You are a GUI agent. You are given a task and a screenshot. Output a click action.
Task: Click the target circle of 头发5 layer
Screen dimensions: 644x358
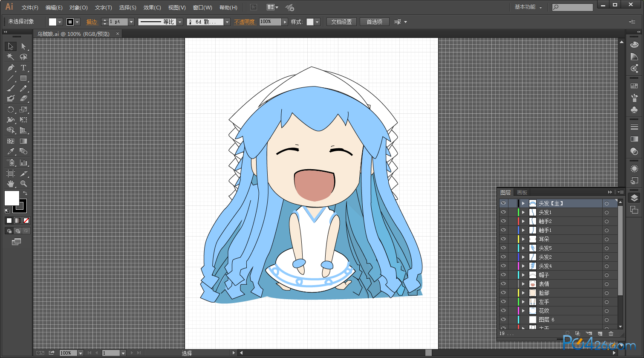pyautogui.click(x=606, y=248)
